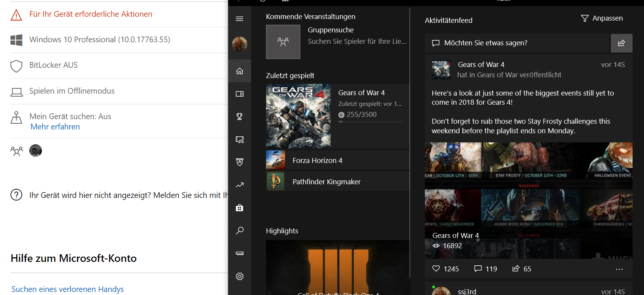Click the Call of Duty Black Ops 4 highlight

click(x=338, y=268)
